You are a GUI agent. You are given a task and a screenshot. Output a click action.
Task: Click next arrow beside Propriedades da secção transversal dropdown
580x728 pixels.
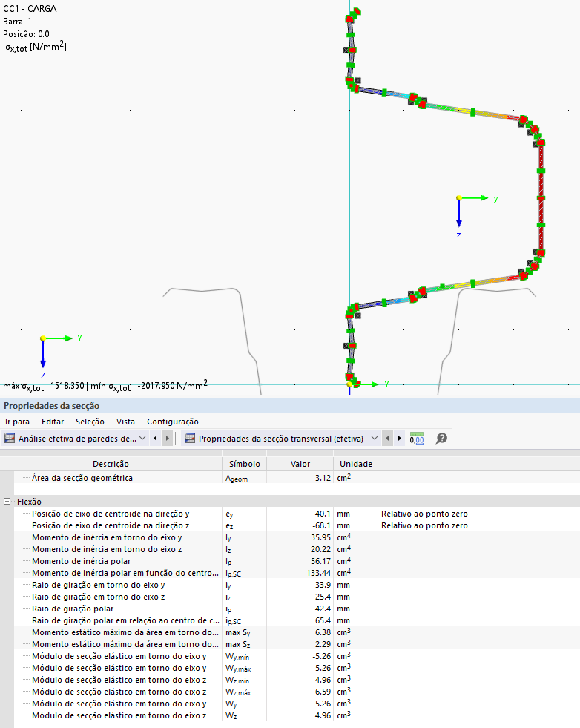[401, 439]
